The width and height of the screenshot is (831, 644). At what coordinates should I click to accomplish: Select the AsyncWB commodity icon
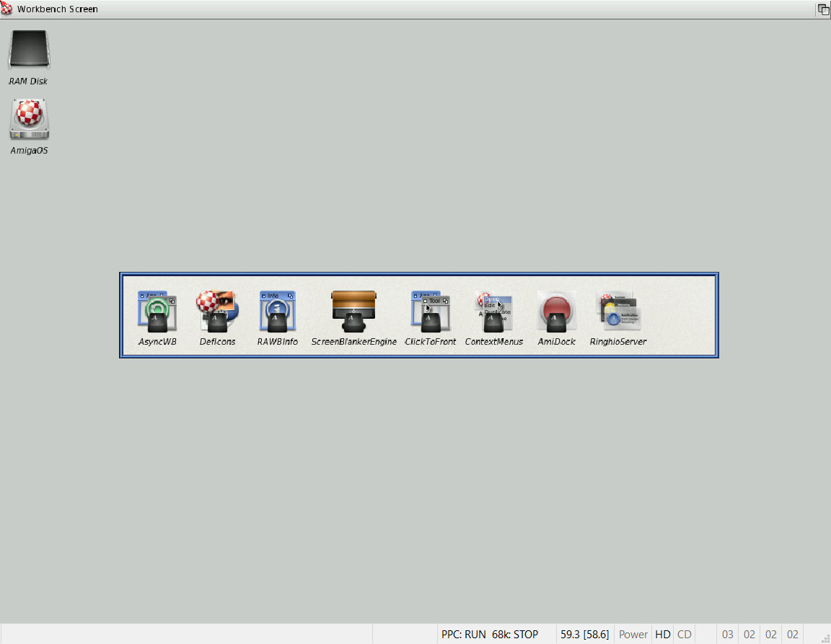click(157, 312)
